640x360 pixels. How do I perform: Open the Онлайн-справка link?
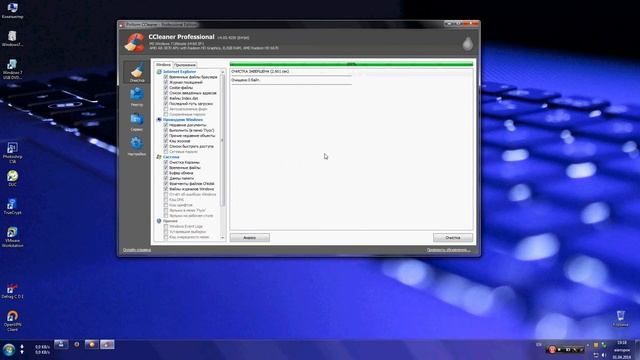pyautogui.click(x=137, y=250)
